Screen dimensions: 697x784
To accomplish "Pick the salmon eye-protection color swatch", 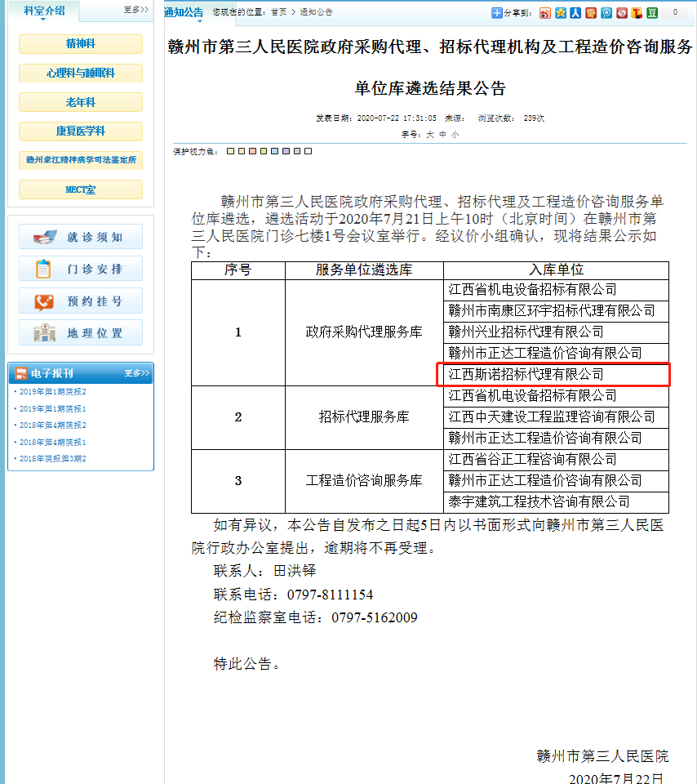I will point(252,151).
